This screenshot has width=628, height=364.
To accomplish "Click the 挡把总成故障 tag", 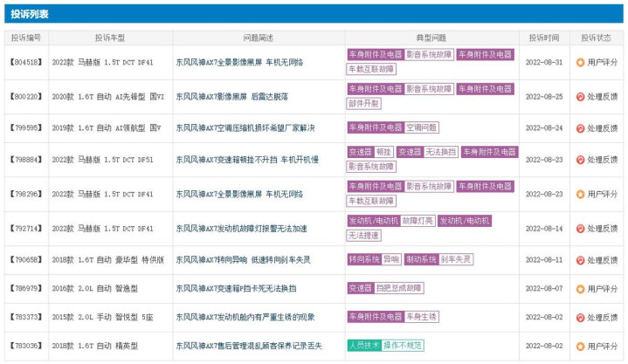I will 398,288.
